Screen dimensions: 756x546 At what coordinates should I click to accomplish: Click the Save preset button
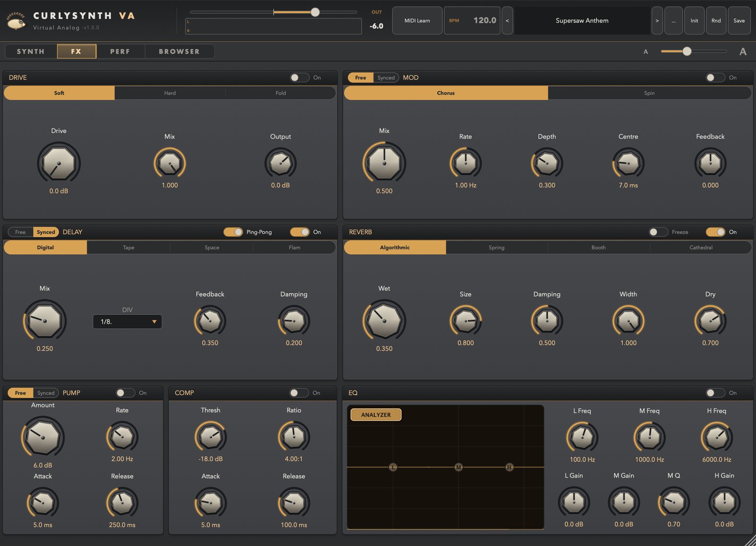739,20
